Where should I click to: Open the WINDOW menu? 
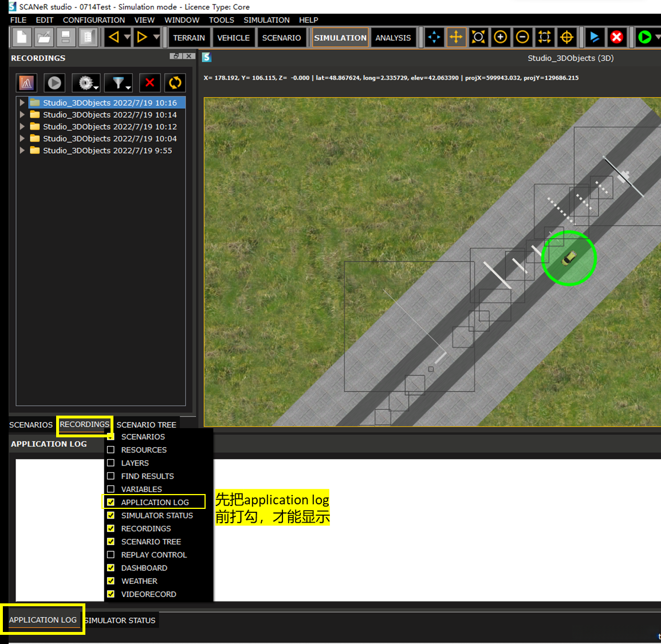(182, 20)
